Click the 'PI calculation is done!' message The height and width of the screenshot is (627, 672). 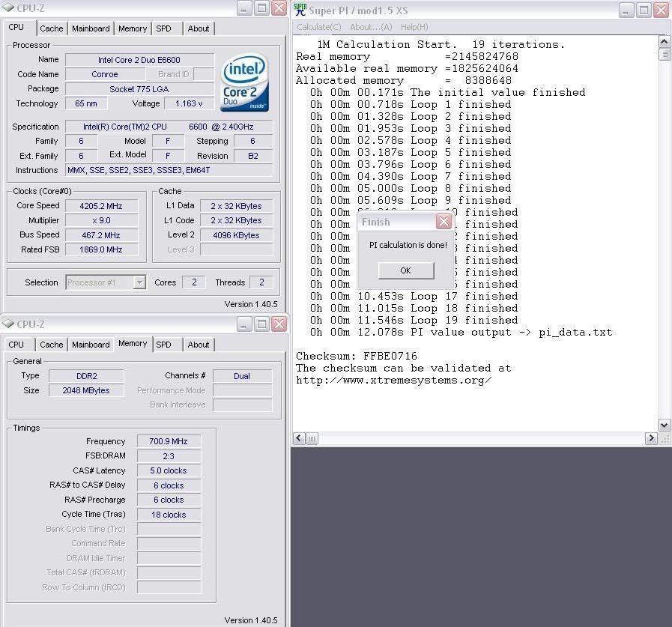(408, 245)
